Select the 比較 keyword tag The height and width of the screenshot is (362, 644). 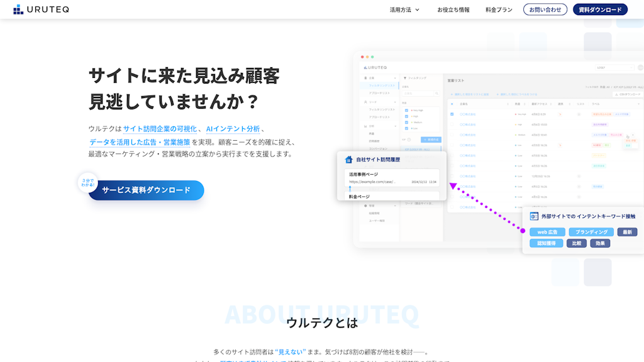(577, 243)
